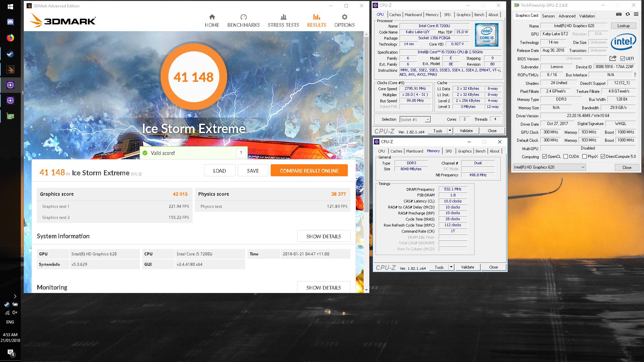Click the Physics score value 38 377
The height and width of the screenshot is (362, 644).
338,194
